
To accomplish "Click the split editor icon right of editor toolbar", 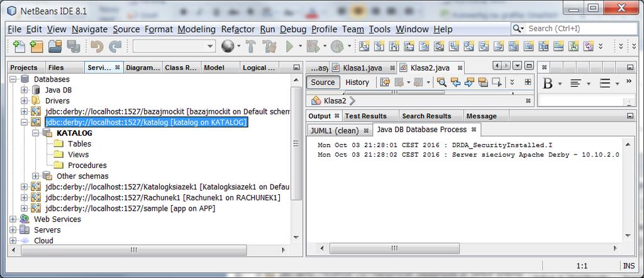I will 528,82.
